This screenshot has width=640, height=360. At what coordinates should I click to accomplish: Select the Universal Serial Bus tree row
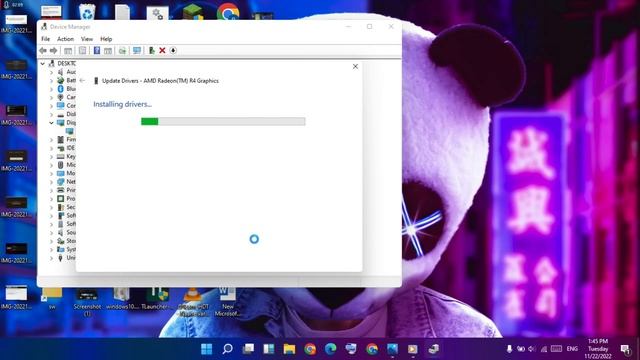[66, 258]
